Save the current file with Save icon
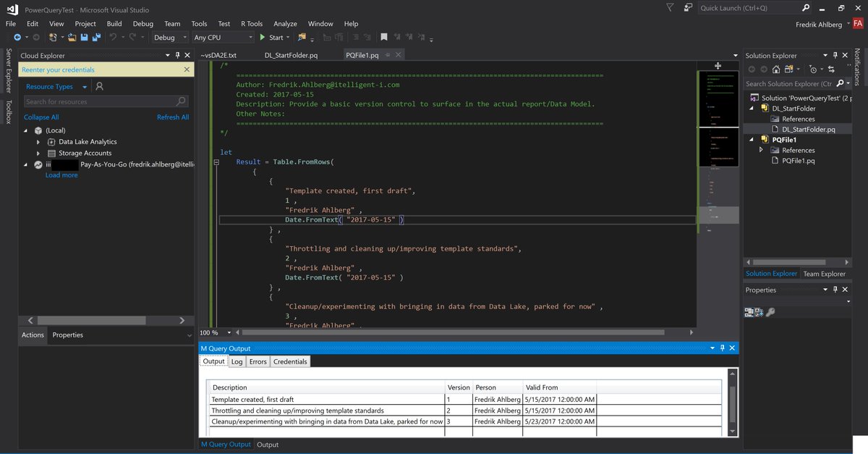 84,37
